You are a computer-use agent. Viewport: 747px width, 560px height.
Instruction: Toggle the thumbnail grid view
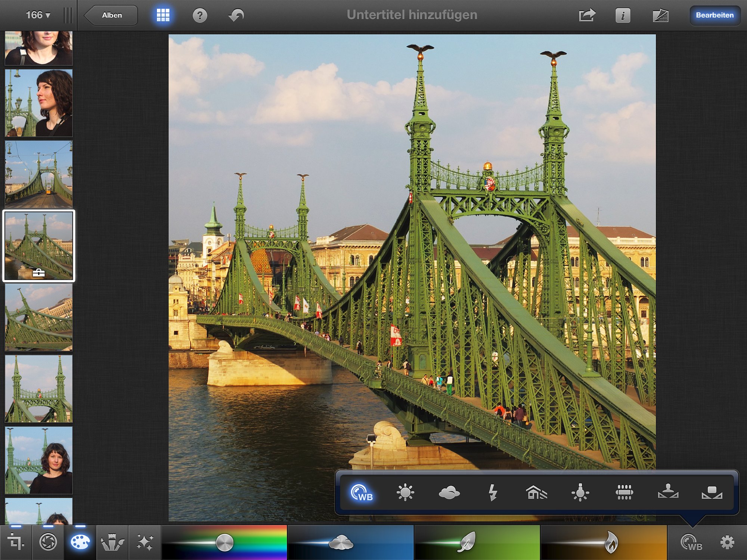point(163,15)
